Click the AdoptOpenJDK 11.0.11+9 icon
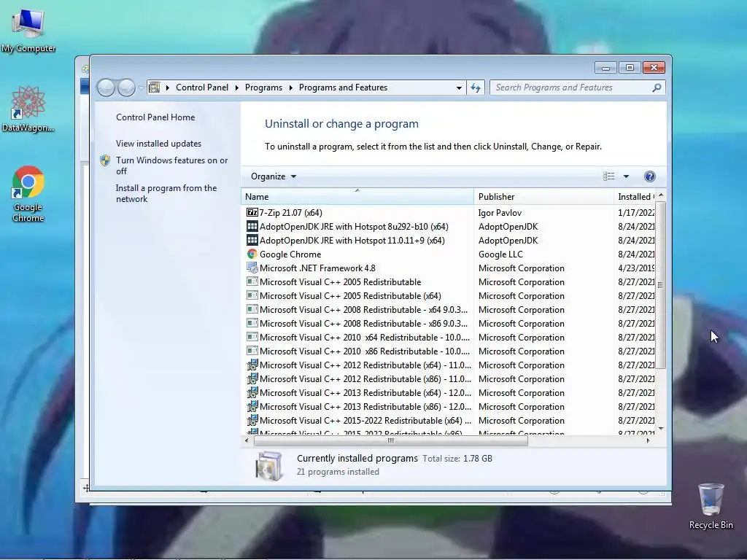 click(252, 240)
